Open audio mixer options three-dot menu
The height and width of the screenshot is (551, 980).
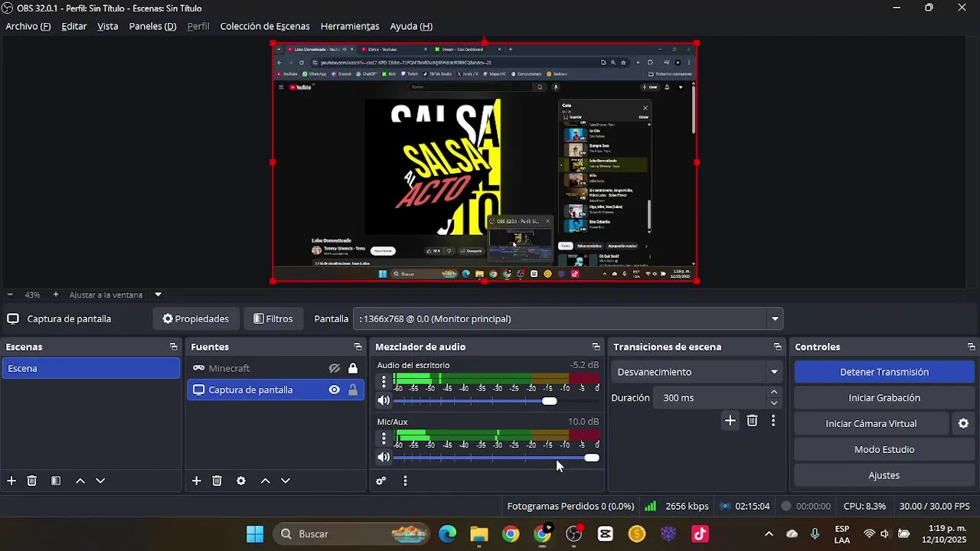405,481
